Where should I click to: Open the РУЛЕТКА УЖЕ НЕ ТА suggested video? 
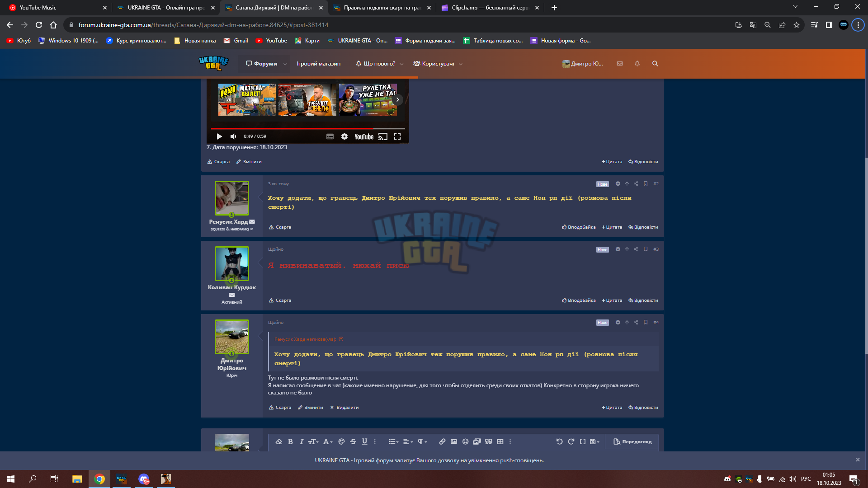point(368,99)
